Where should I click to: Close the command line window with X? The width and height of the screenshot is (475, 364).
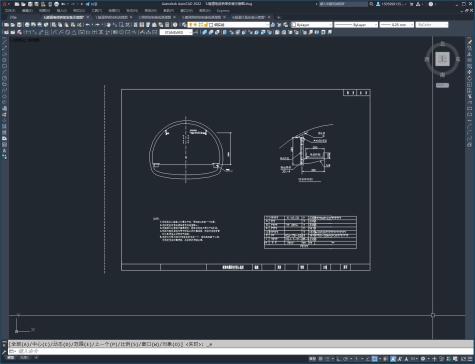click(x=4, y=344)
